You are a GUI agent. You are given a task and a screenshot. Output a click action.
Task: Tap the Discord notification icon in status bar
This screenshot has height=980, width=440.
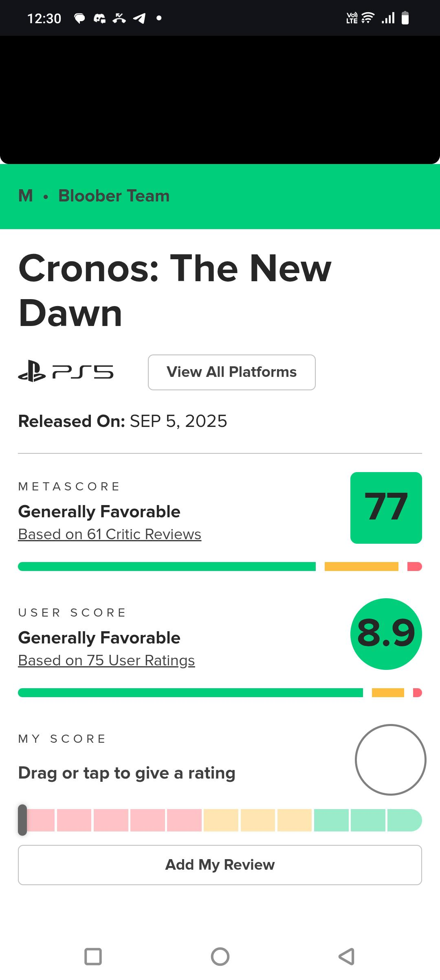(100, 18)
